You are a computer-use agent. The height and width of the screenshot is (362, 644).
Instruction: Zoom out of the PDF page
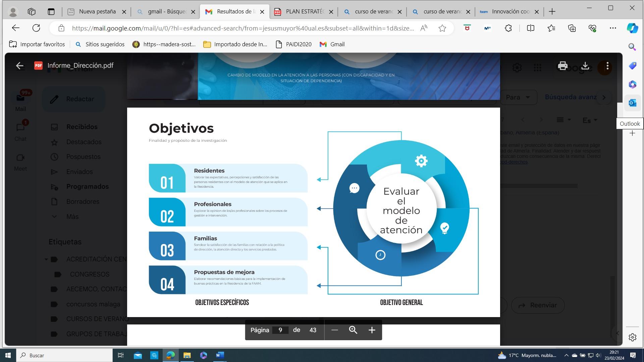tap(334, 330)
